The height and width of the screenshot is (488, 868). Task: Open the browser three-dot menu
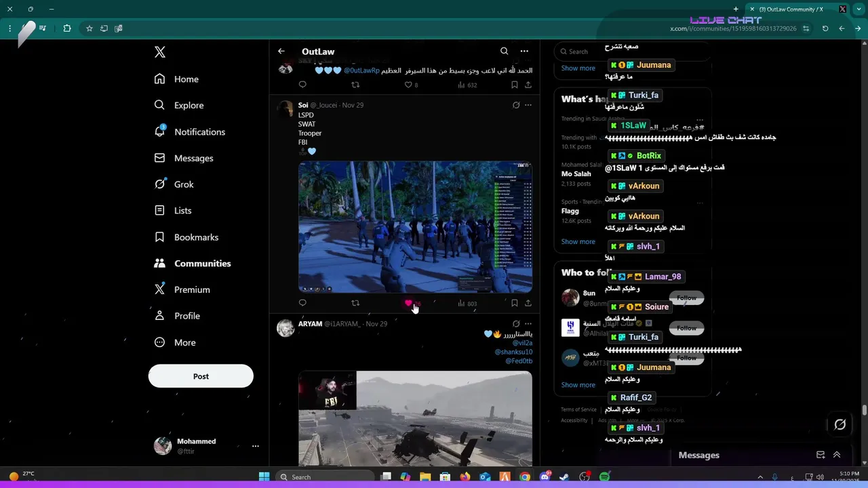tap(9, 28)
